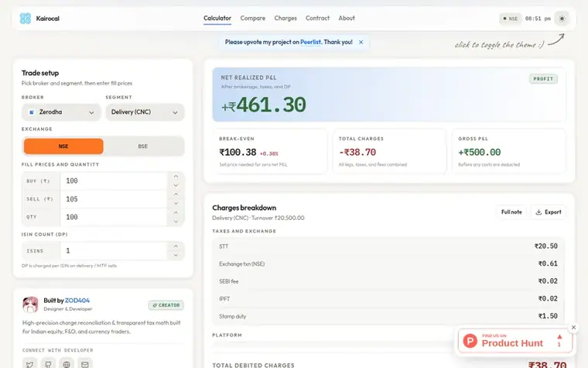The width and height of the screenshot is (588, 368).
Task: Email the developer via envelope icon
Action: pyautogui.click(x=85, y=364)
